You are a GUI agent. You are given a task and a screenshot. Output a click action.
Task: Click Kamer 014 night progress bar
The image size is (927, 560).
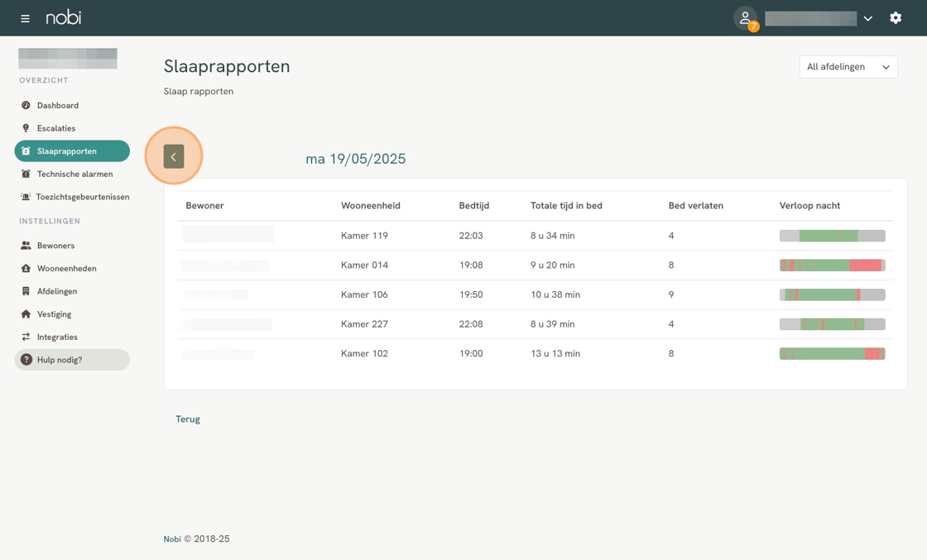tap(832, 266)
